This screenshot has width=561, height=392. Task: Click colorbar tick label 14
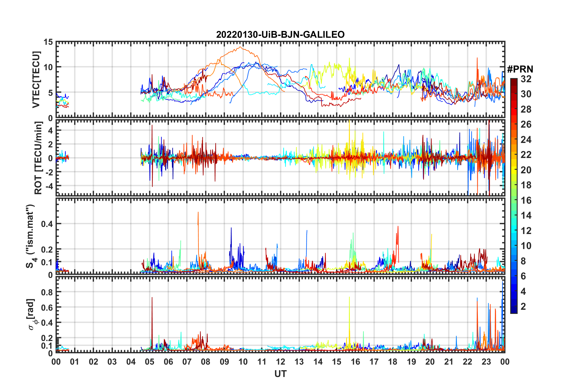(x=526, y=215)
